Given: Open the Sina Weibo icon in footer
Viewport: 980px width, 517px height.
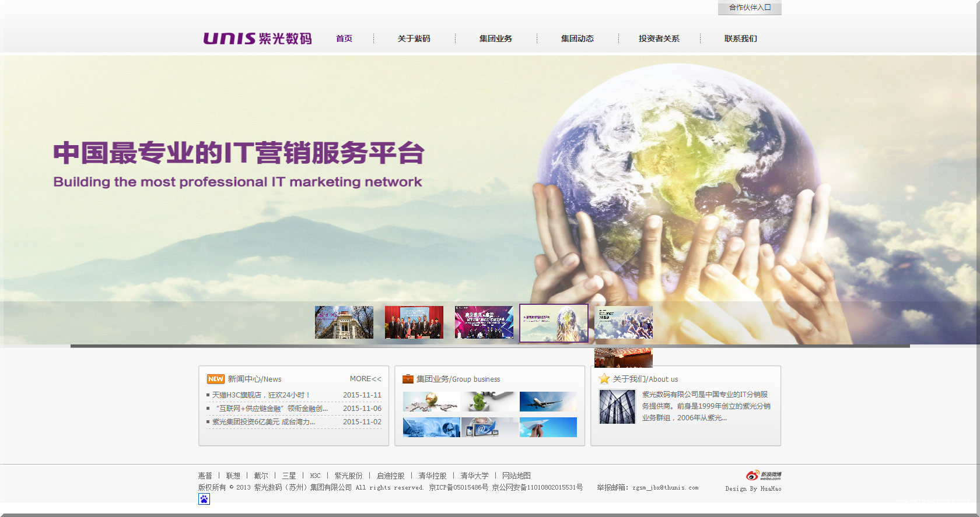Looking at the screenshot, I should point(763,476).
